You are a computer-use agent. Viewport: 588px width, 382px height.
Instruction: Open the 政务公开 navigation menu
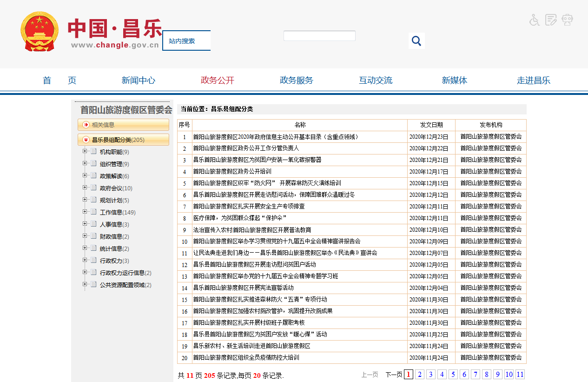(217, 80)
